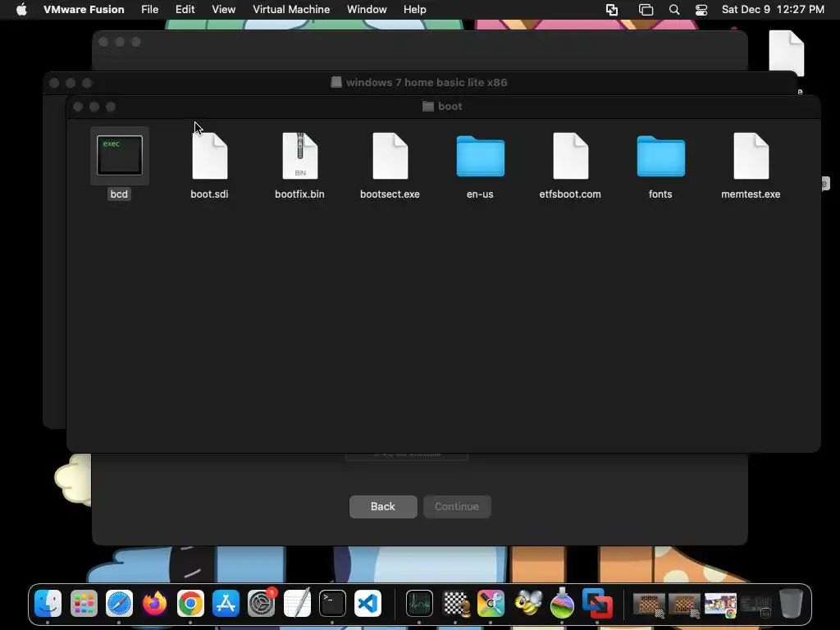
Task: Open Spotlight search in the menu bar
Action: 674,10
